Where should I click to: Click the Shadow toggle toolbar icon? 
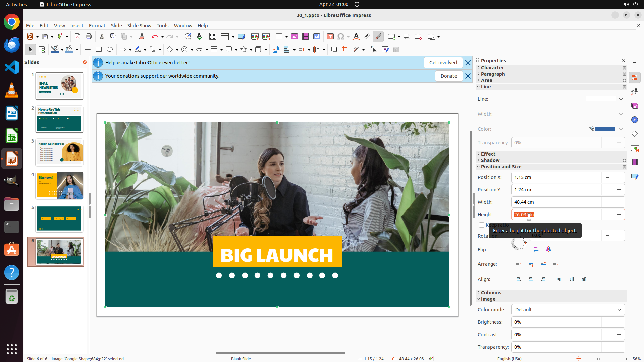click(x=334, y=50)
